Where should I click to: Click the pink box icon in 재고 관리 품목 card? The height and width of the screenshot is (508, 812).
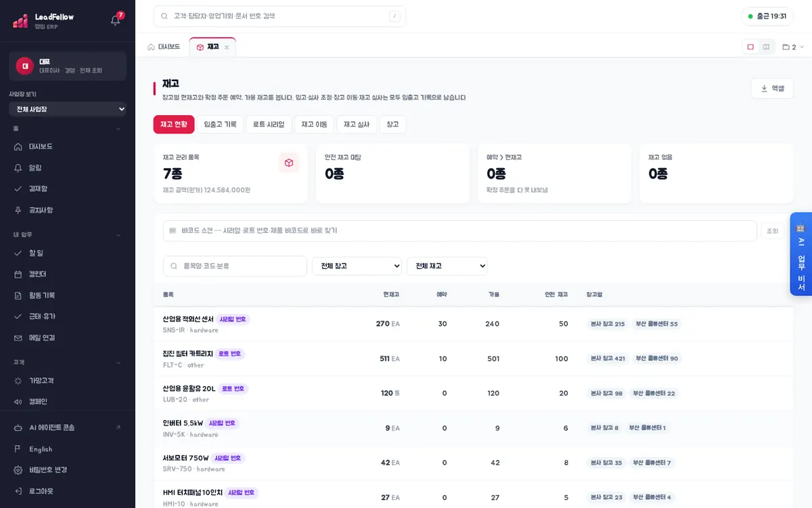tap(289, 163)
